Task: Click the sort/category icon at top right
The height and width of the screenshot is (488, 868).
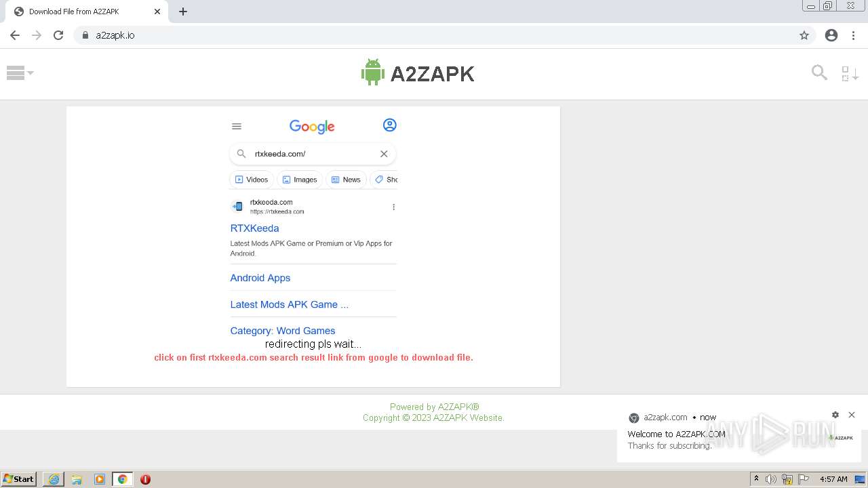Action: click(850, 73)
